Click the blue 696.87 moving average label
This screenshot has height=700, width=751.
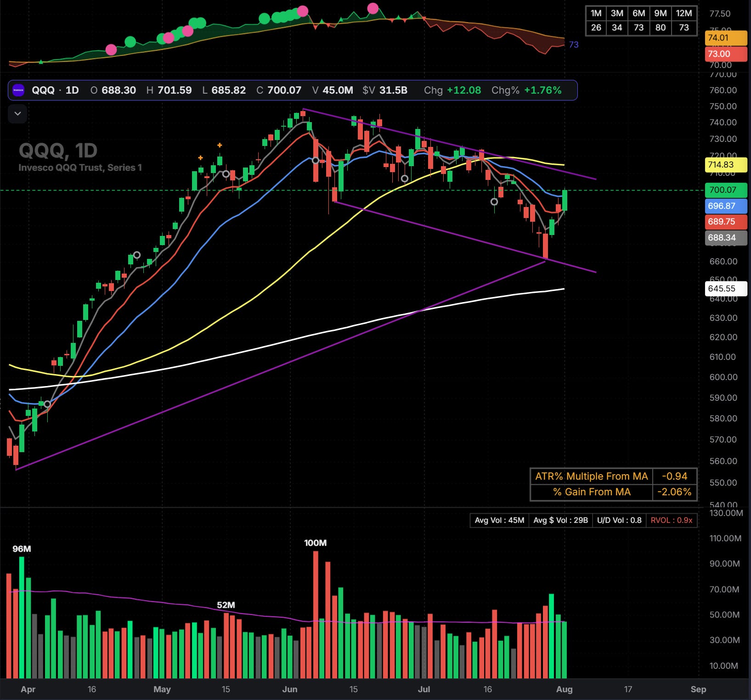click(726, 206)
